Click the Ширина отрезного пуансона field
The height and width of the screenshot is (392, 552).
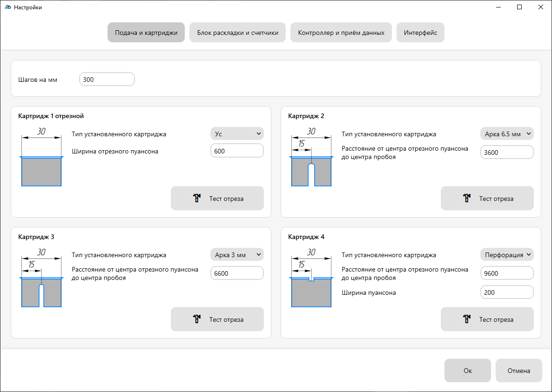(x=237, y=151)
